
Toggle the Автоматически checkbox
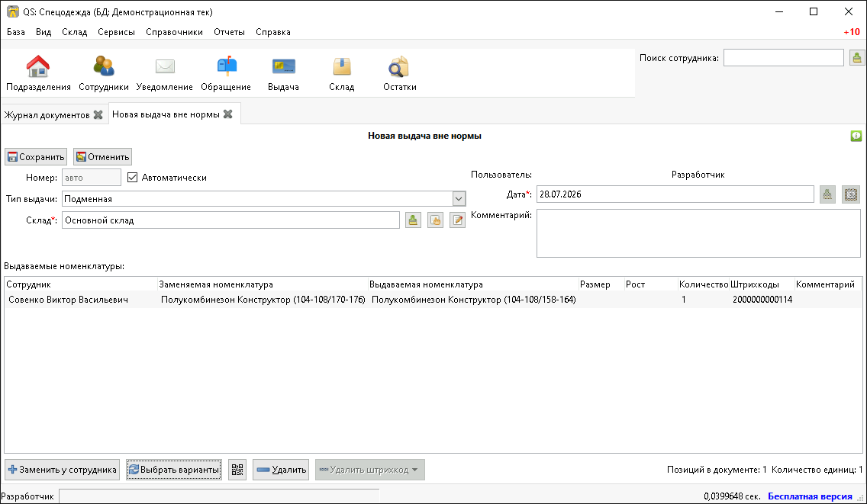132,178
